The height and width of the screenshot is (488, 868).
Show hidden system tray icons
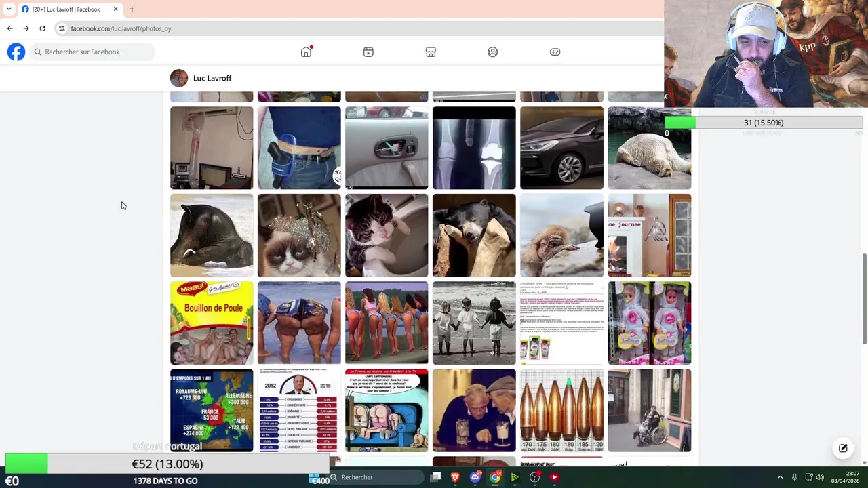[x=780, y=477]
